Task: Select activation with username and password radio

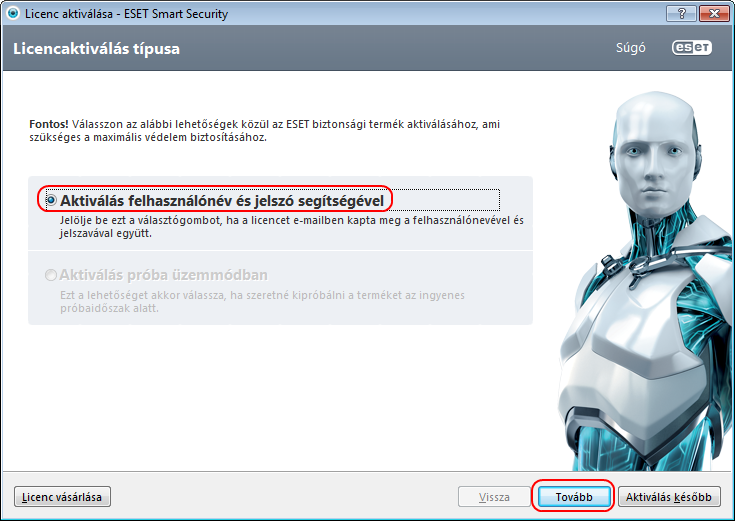Action: click(51, 201)
